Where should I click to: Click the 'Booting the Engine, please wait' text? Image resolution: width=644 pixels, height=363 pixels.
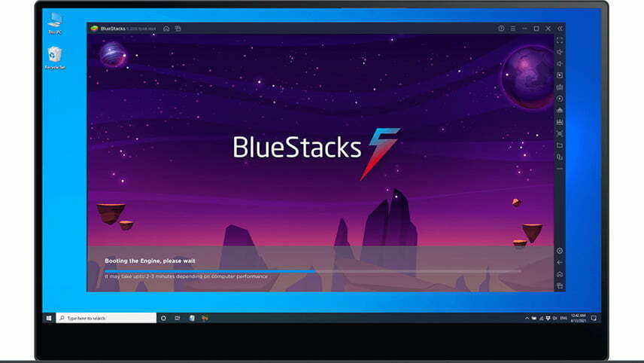click(150, 261)
